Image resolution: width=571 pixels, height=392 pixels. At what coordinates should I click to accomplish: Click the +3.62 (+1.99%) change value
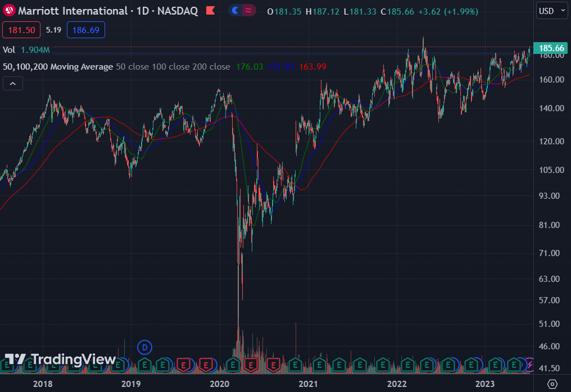pyautogui.click(x=448, y=11)
